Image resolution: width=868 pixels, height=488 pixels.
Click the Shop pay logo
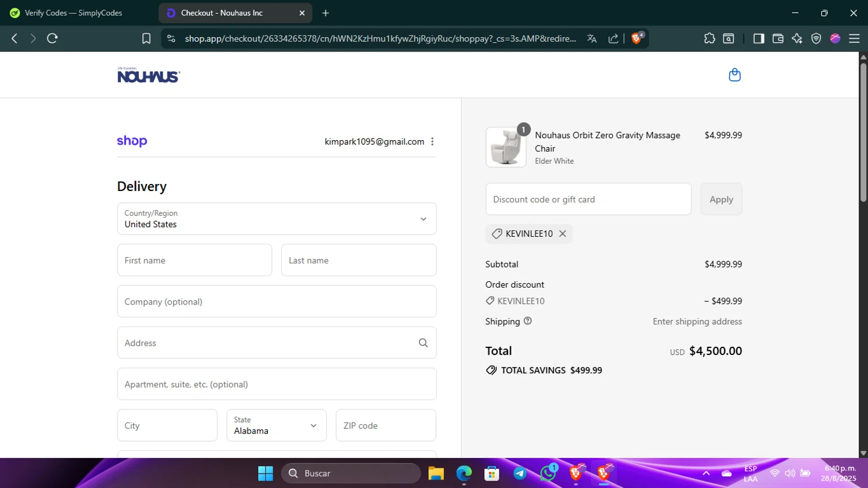pyautogui.click(x=132, y=141)
